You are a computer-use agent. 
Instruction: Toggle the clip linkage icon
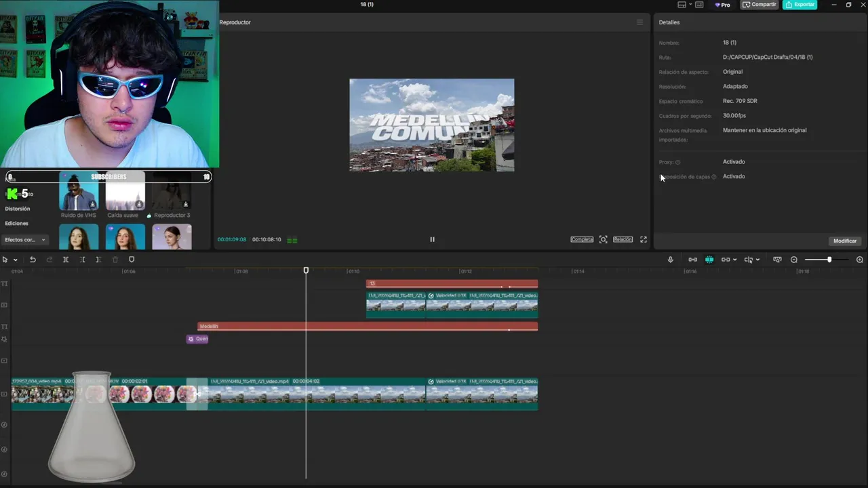(x=726, y=260)
